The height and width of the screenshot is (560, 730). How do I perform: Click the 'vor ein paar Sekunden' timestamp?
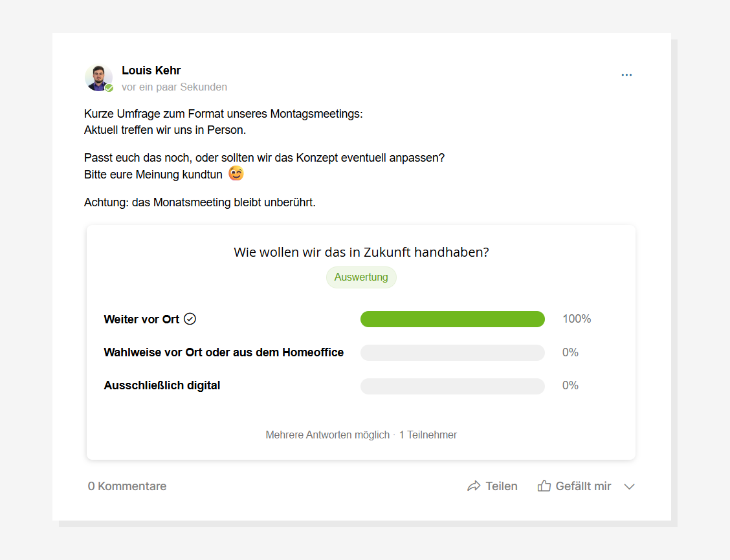[175, 87]
